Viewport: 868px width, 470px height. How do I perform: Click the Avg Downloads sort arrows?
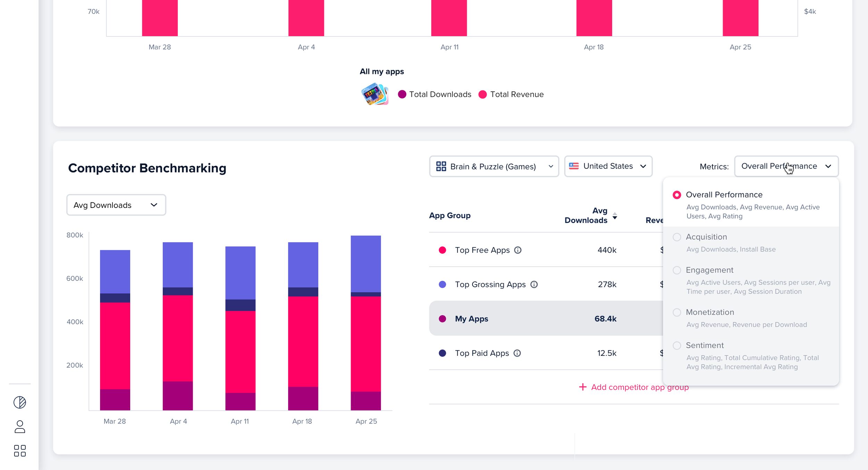[x=615, y=216]
